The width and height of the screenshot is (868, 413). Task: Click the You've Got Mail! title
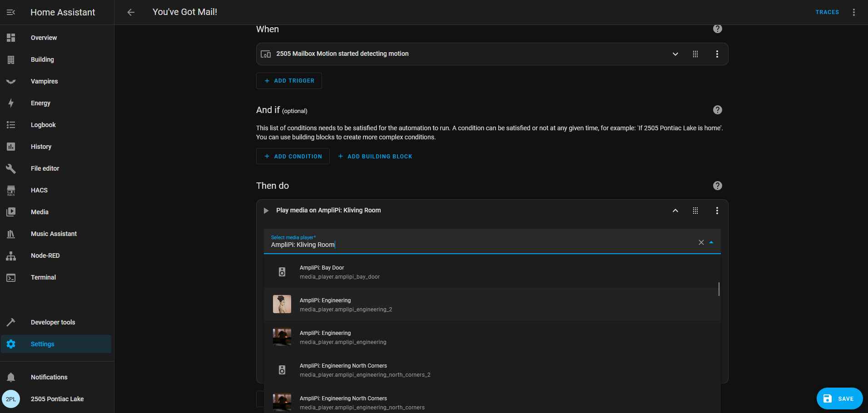click(x=185, y=12)
